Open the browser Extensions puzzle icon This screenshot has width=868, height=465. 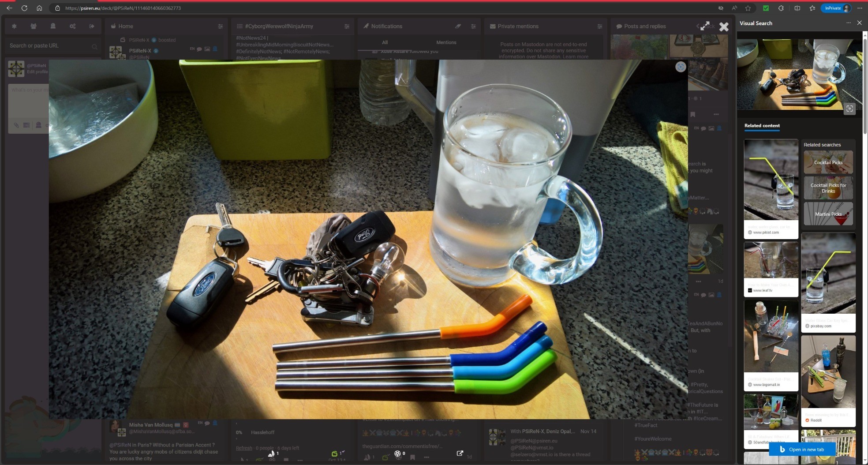point(781,8)
